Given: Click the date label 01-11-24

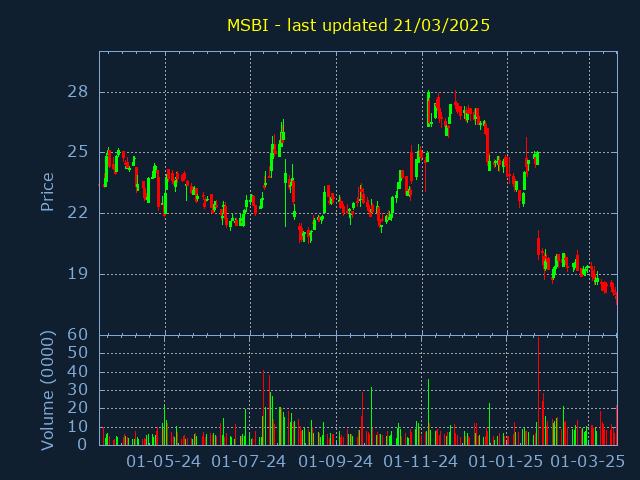Looking at the screenshot, I should pos(421,462).
